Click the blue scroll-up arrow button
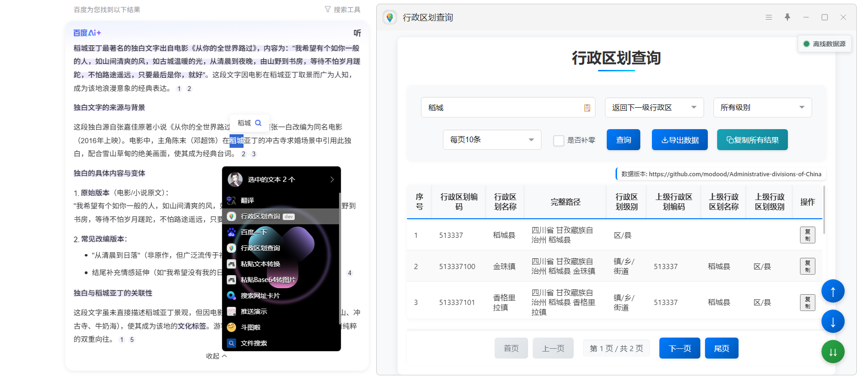 833,291
